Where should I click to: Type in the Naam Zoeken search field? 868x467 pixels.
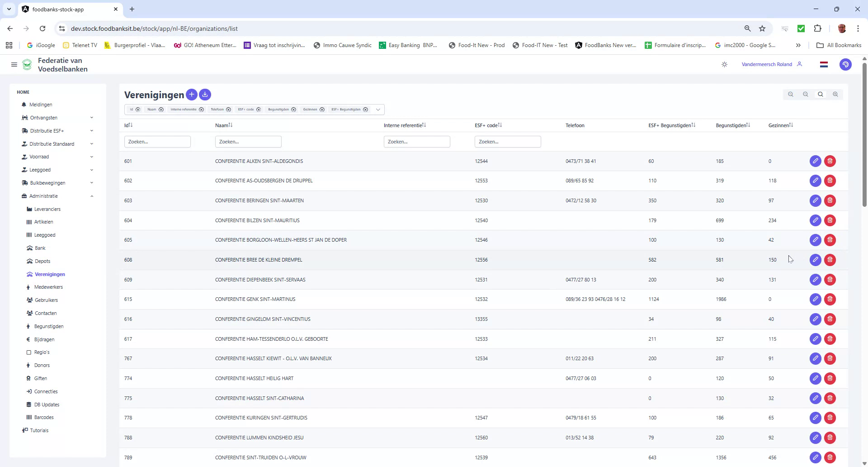248,141
